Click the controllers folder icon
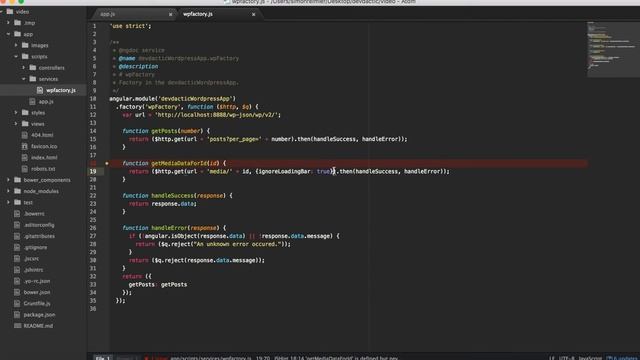 pyautogui.click(x=33, y=68)
